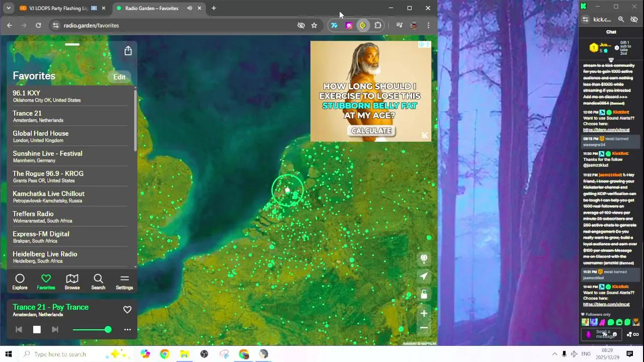Play 96.1 KXY from Oklahoma City
The width and height of the screenshot is (644, 362).
tap(70, 96)
